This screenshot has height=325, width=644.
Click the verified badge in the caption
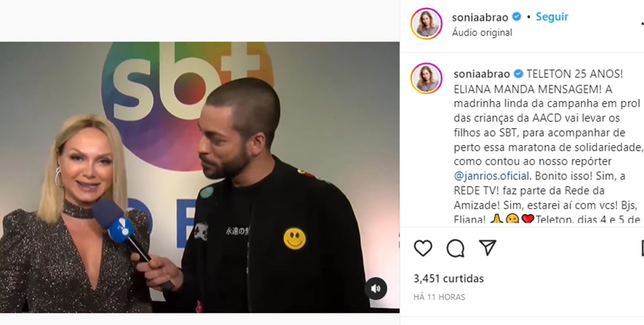pyautogui.click(x=519, y=74)
